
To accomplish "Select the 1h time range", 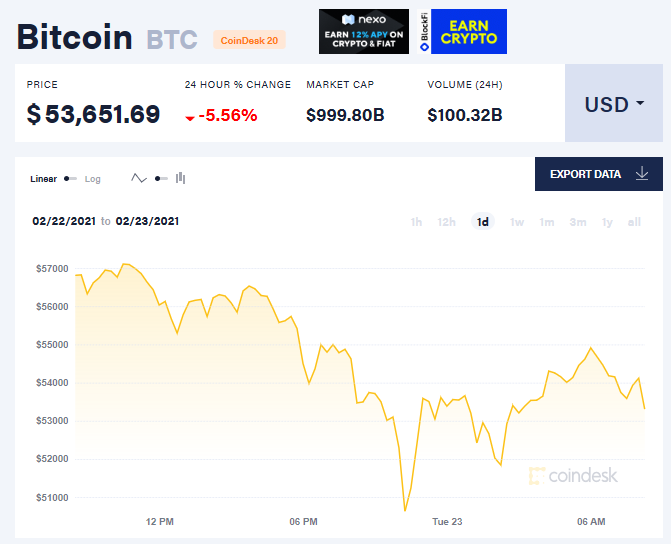I will coord(416,222).
